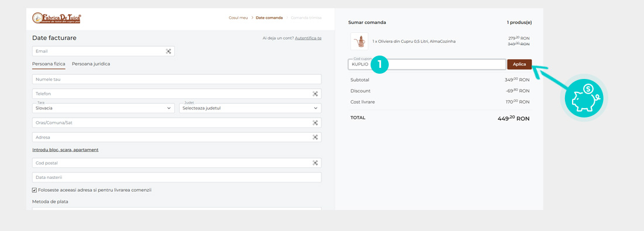Focus the Cod cupon input field
Viewport: 644px width, 231px height.
tap(427, 64)
